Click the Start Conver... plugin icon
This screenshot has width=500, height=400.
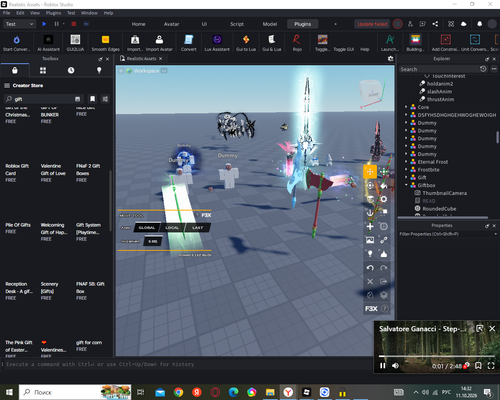[x=16, y=43]
